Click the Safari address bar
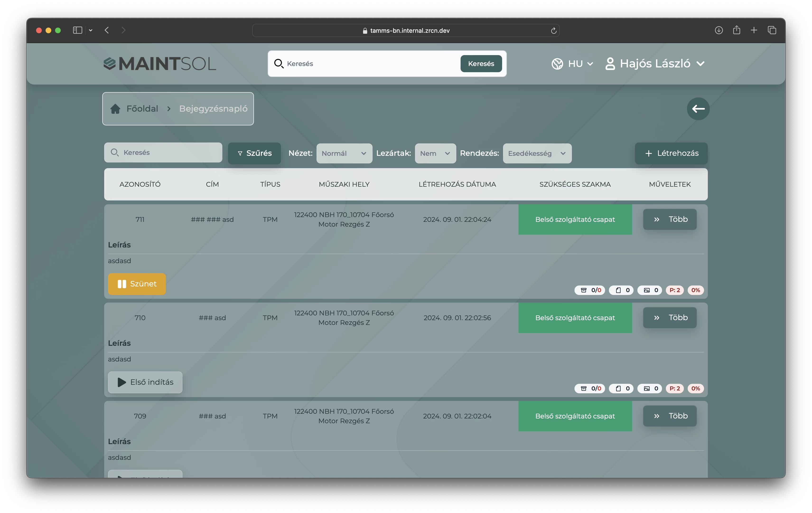Image resolution: width=812 pixels, height=513 pixels. [406, 30]
